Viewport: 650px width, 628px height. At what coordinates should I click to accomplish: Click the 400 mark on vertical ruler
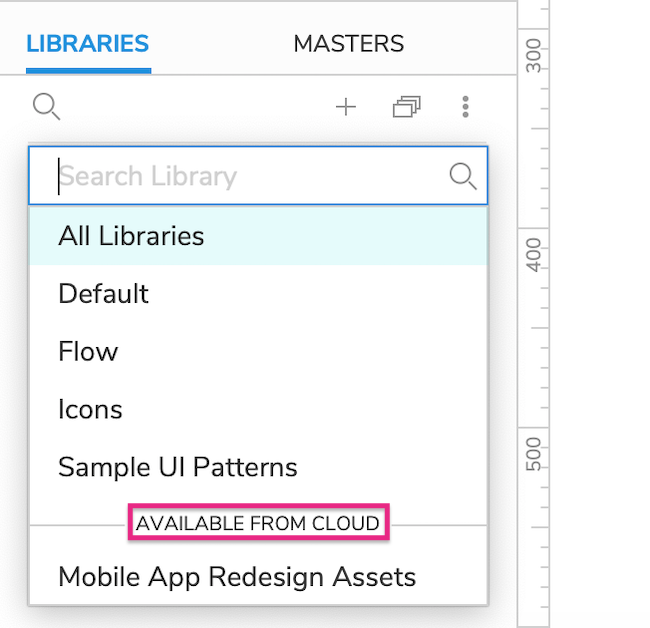pos(534,255)
